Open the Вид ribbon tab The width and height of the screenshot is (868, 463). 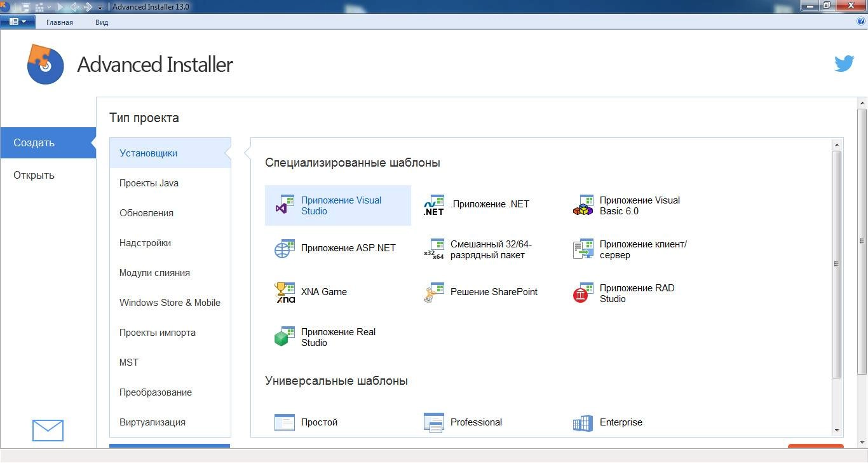click(x=102, y=22)
